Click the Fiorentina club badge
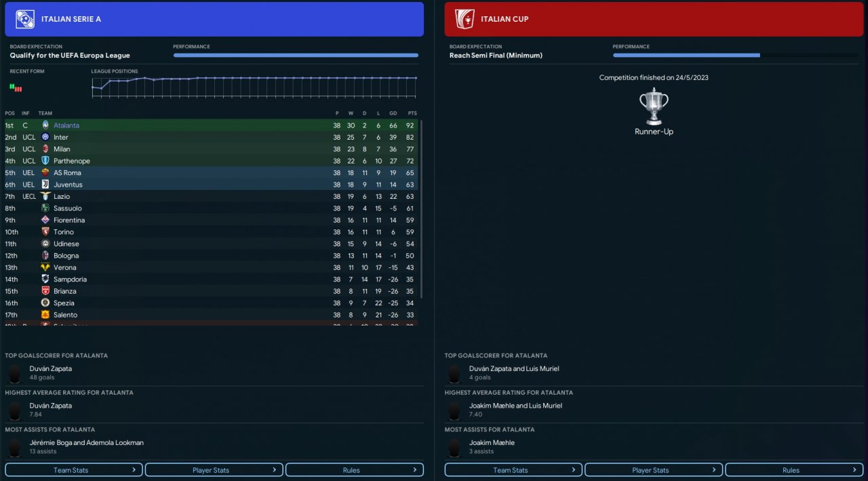Viewport: 868px width, 481px height. tap(45, 220)
